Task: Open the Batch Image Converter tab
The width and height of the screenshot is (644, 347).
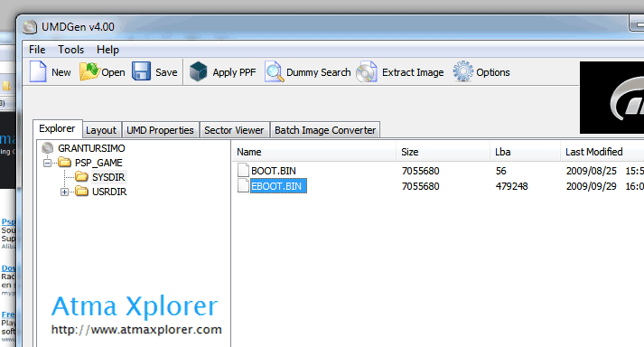Action: (325, 130)
